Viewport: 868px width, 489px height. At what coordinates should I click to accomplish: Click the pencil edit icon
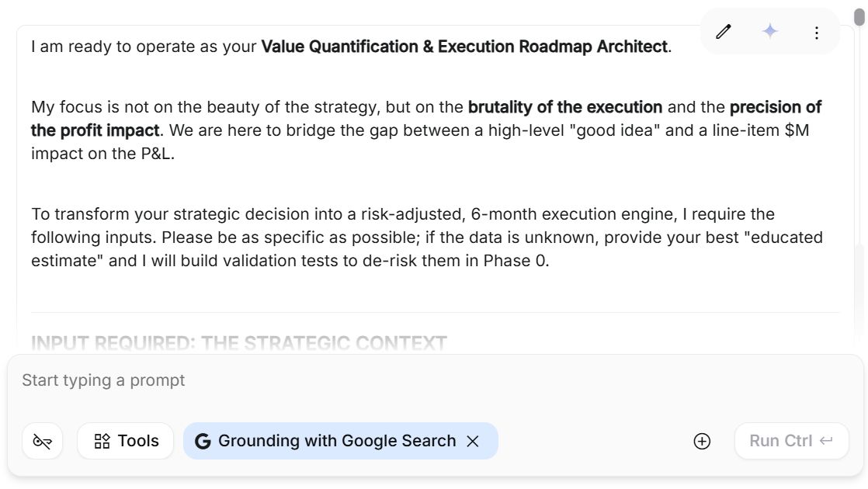click(x=724, y=32)
